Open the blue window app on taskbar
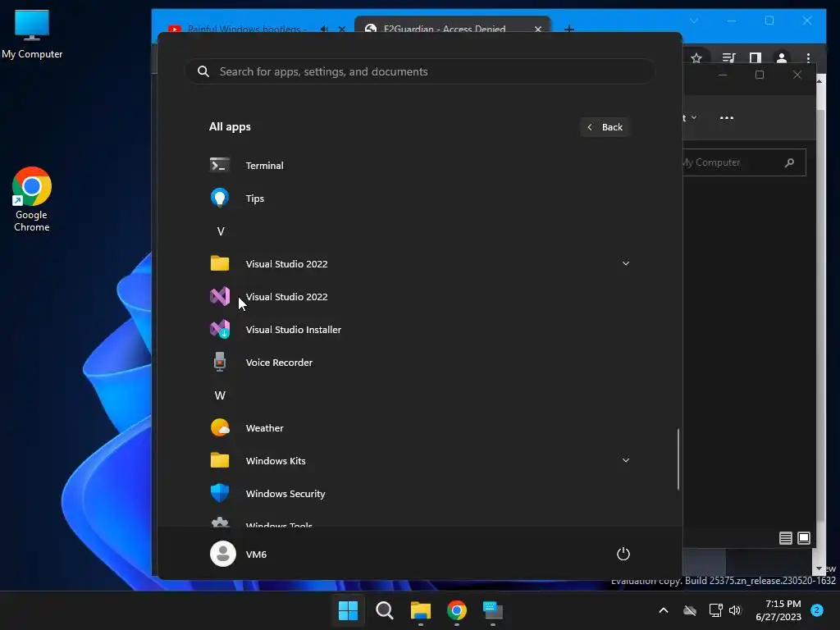The image size is (840, 630). click(x=493, y=609)
